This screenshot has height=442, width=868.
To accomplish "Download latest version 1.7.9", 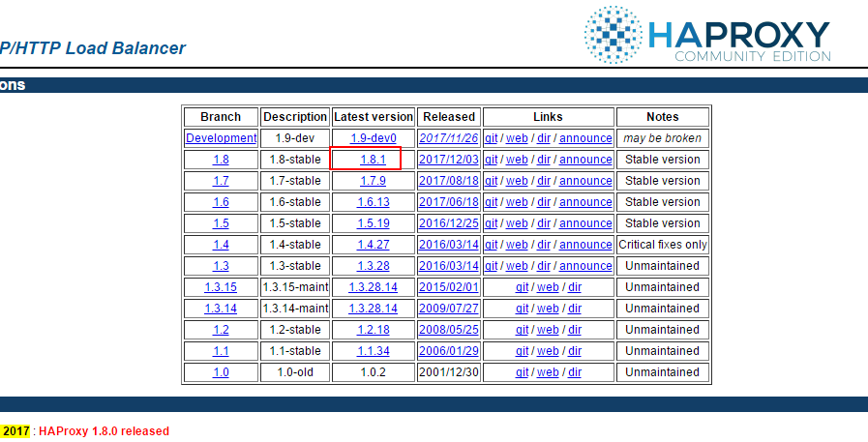I will [x=374, y=181].
